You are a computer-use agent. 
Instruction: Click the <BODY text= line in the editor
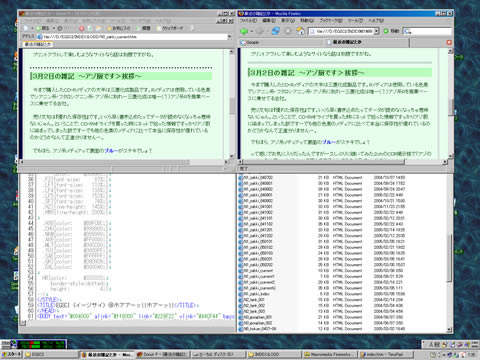(135, 316)
